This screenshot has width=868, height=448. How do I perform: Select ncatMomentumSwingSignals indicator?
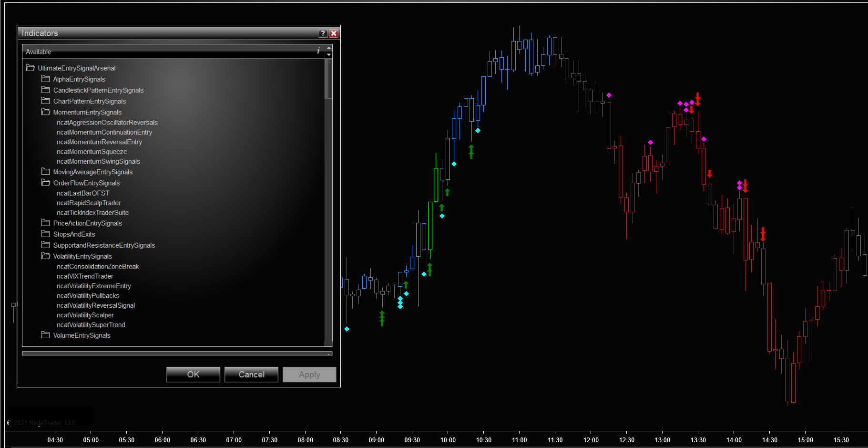pos(98,161)
